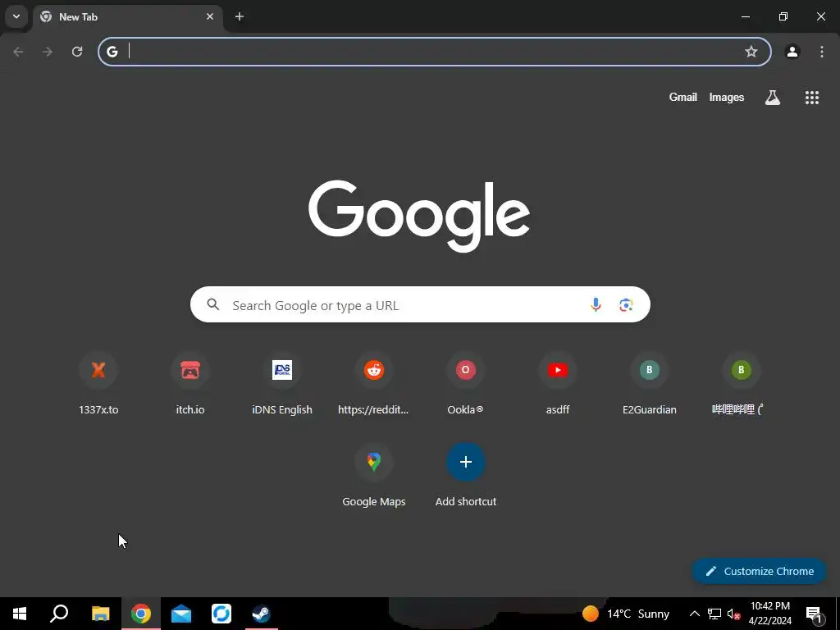The image size is (840, 630).
Task: Bookmark this tab with star icon
Action: point(751,52)
